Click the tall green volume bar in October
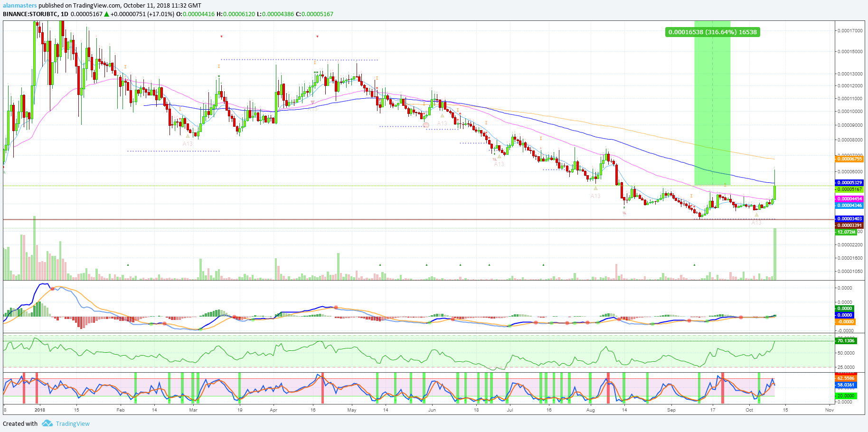 pos(775,254)
